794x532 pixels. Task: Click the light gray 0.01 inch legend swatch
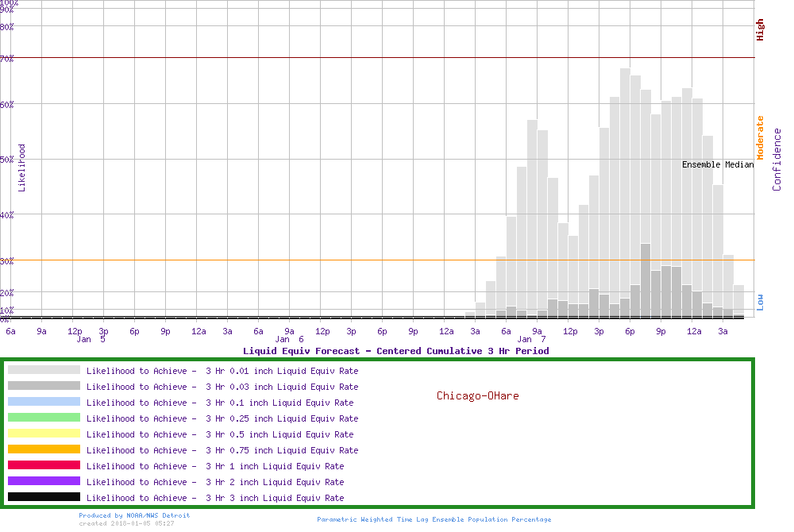click(x=44, y=370)
